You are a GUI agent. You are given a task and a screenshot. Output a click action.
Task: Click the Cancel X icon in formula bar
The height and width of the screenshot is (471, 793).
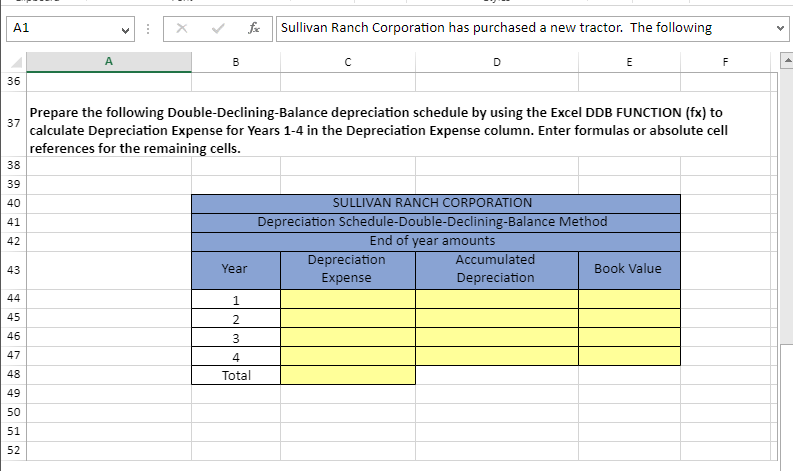pos(182,28)
